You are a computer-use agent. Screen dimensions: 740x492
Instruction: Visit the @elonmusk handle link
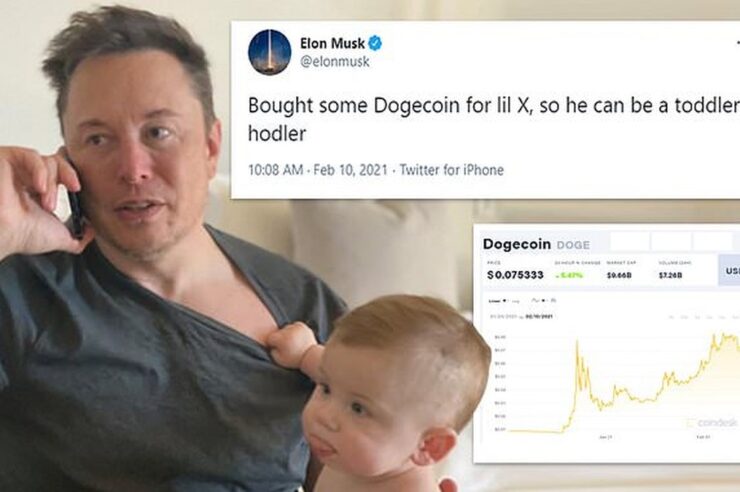[x=335, y=61]
